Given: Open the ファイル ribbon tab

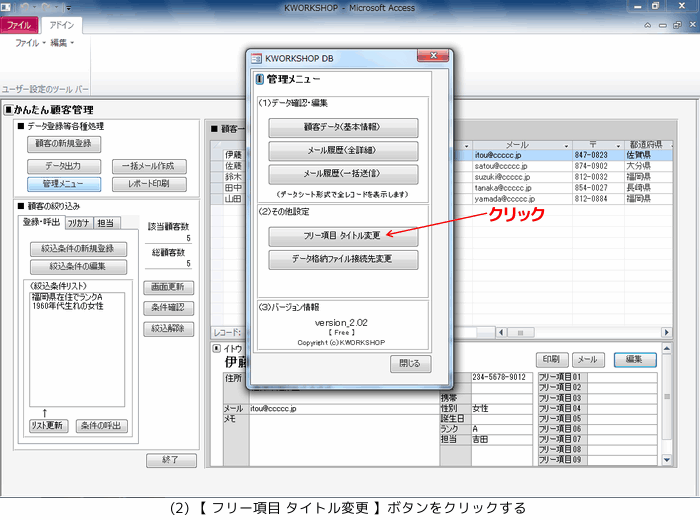Looking at the screenshot, I should (19, 25).
